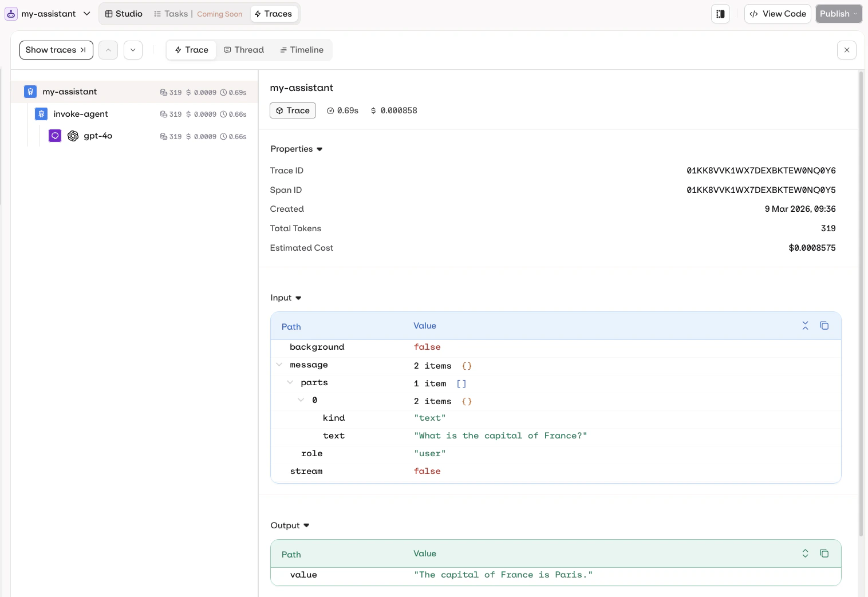Switch to the Studio tab
Viewport: 868px width, 597px height.
(124, 14)
